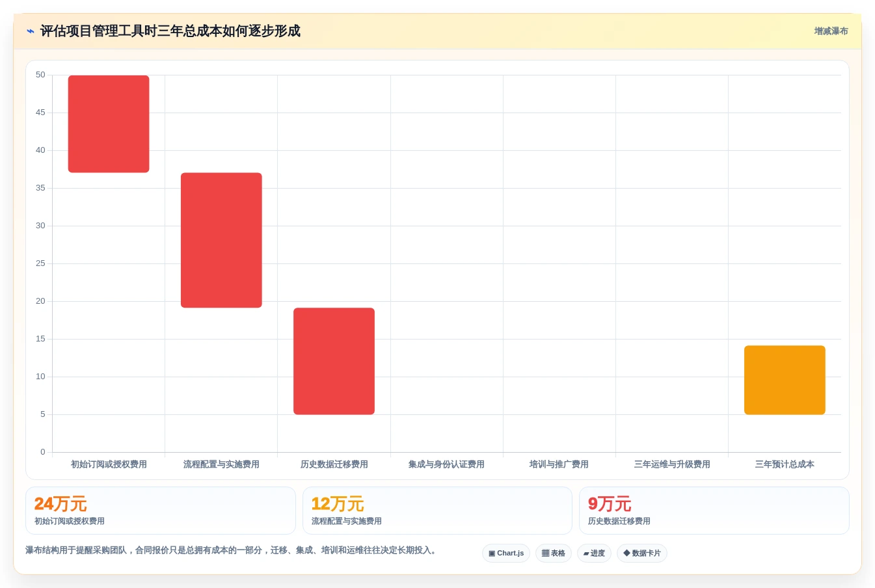Viewport: 875px width, 588px height.
Task: Click the axis label 培训与推广费用
Action: (559, 464)
